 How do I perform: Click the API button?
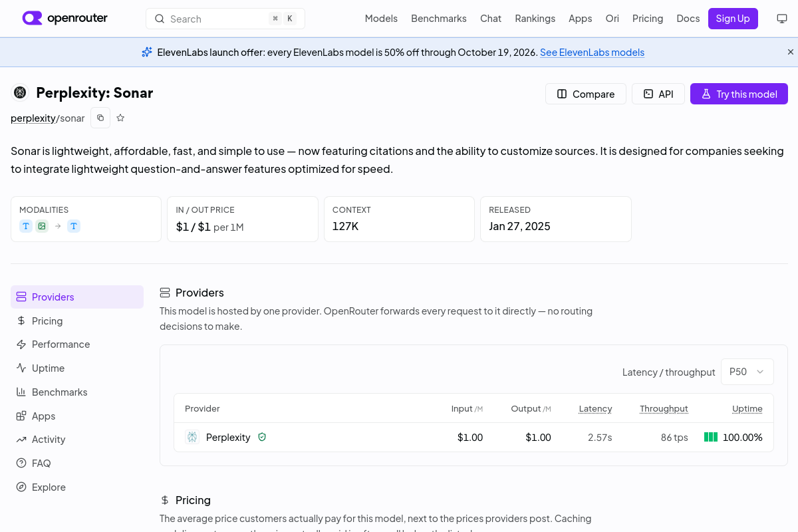[658, 94]
